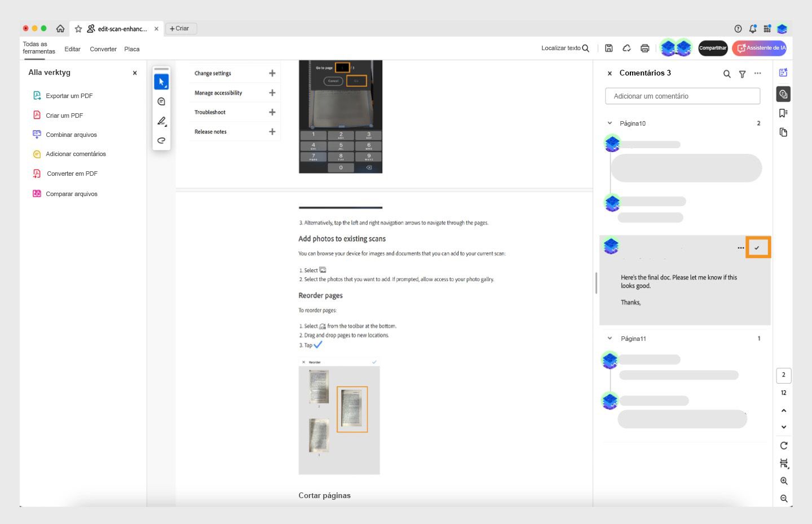812x524 pixels.
Task: Expand the Troubleshoot section
Action: pyautogui.click(x=272, y=112)
